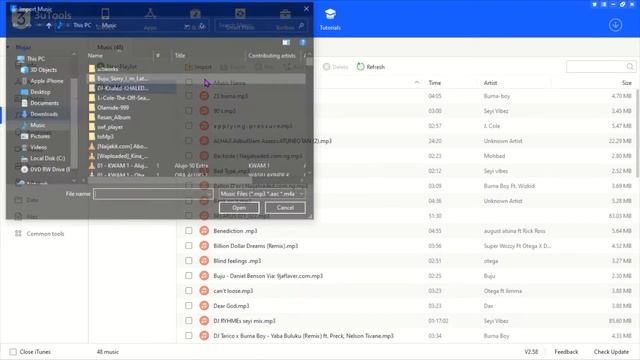The image size is (640, 360).
Task: Open Feedback link in the status bar
Action: pos(566,352)
